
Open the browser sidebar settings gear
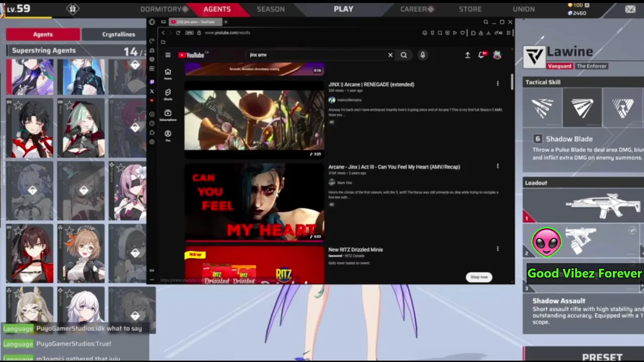click(x=152, y=142)
